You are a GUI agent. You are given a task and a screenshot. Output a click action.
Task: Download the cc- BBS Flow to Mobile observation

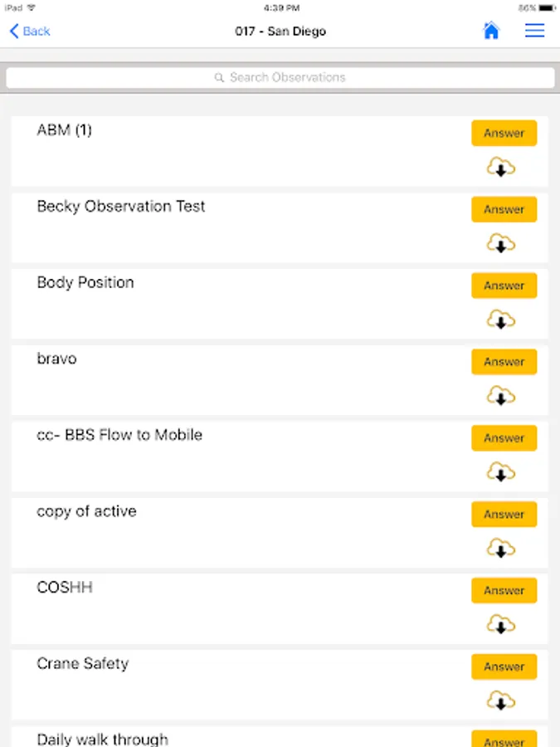coord(500,473)
